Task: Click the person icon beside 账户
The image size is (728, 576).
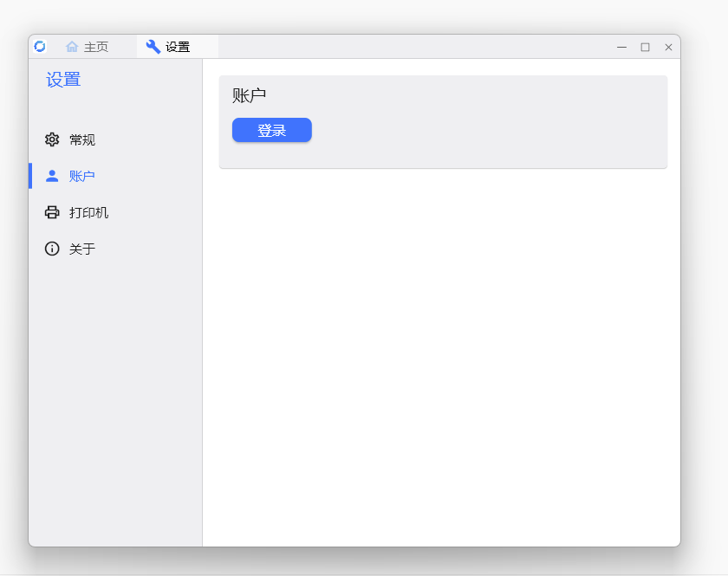Action: tap(52, 176)
